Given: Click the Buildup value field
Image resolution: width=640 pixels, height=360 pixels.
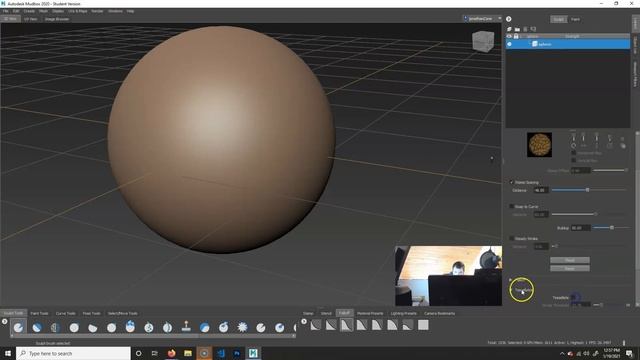Looking at the screenshot, I should coord(580,228).
